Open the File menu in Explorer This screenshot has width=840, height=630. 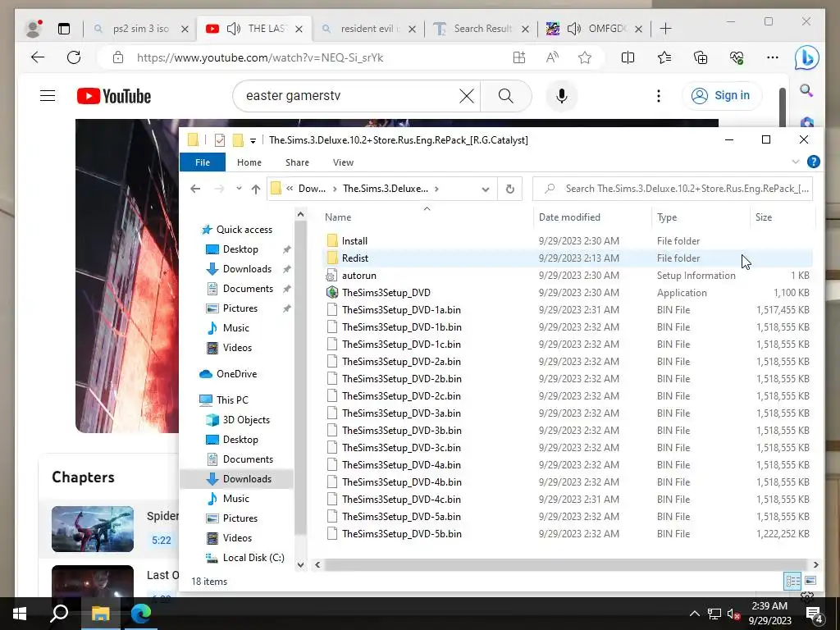pos(203,162)
